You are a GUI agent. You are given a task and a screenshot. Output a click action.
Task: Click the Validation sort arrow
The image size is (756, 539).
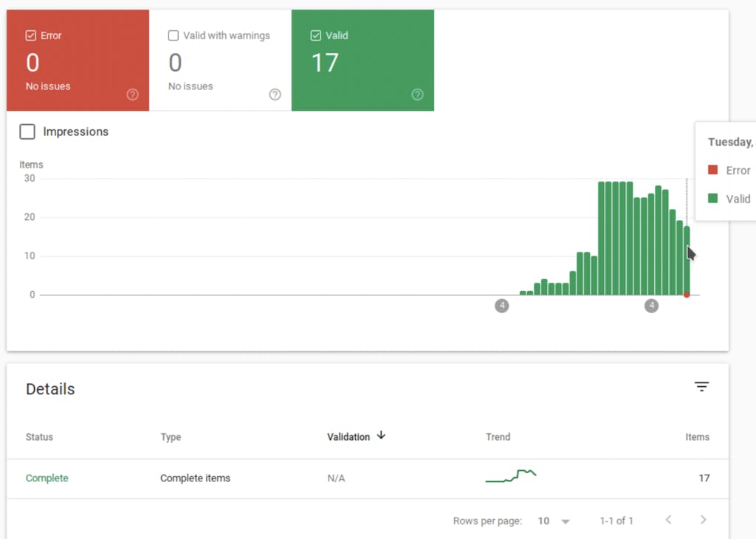381,436
